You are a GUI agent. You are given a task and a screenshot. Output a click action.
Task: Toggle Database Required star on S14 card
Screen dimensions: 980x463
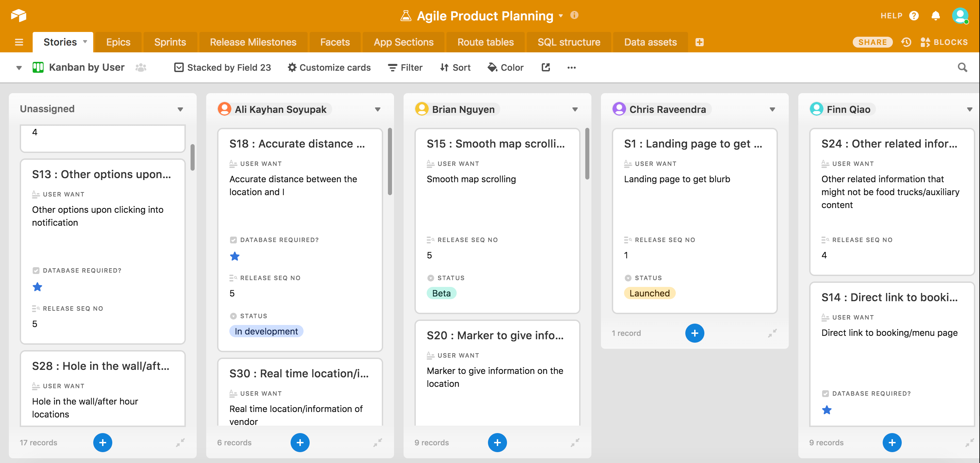click(826, 410)
